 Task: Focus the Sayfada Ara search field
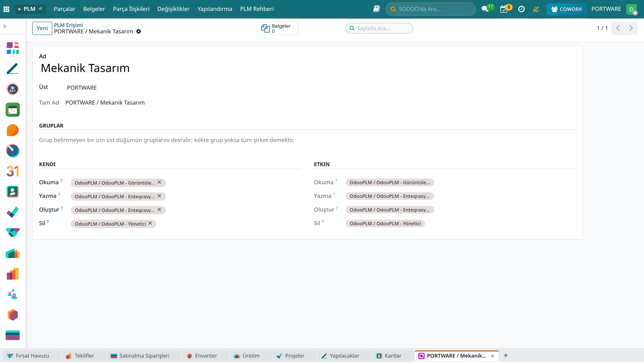[379, 28]
